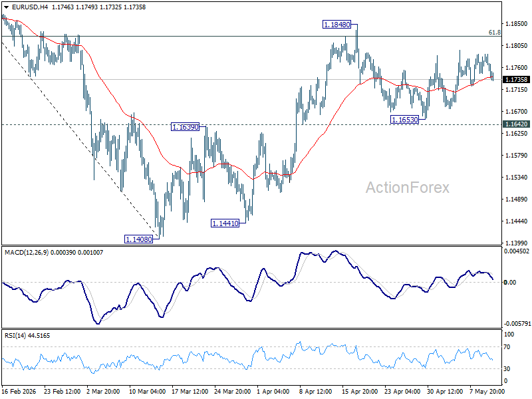Image resolution: width=532 pixels, height=399 pixels.
Task: Open the EURUSD chart dropdown triangle
Action: (6, 7)
